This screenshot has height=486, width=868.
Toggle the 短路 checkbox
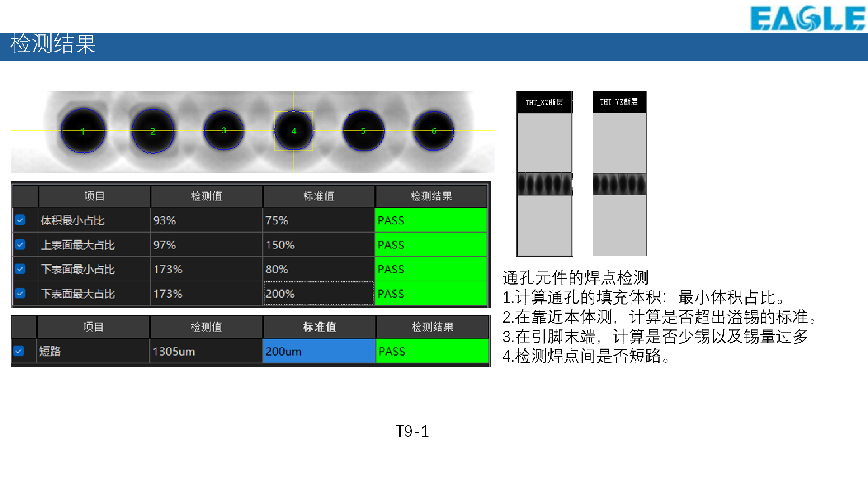coord(19,351)
